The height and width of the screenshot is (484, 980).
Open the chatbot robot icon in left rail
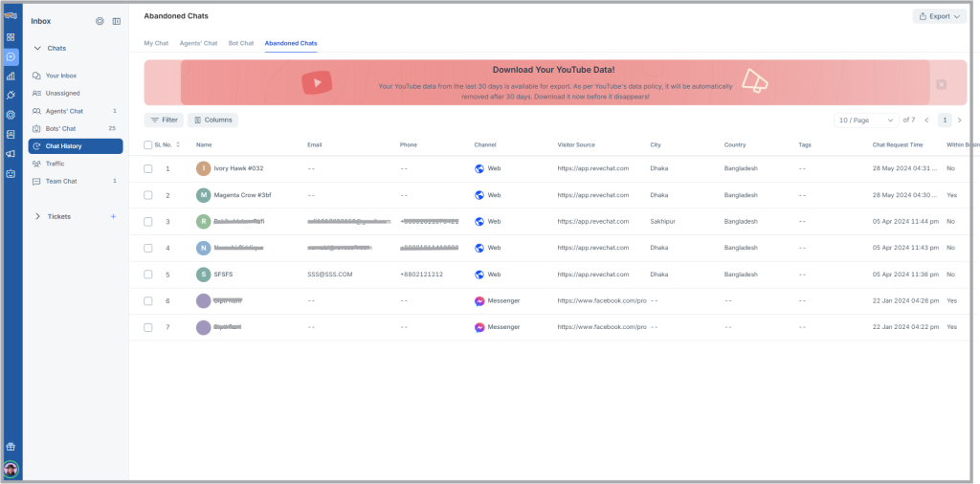click(x=11, y=174)
